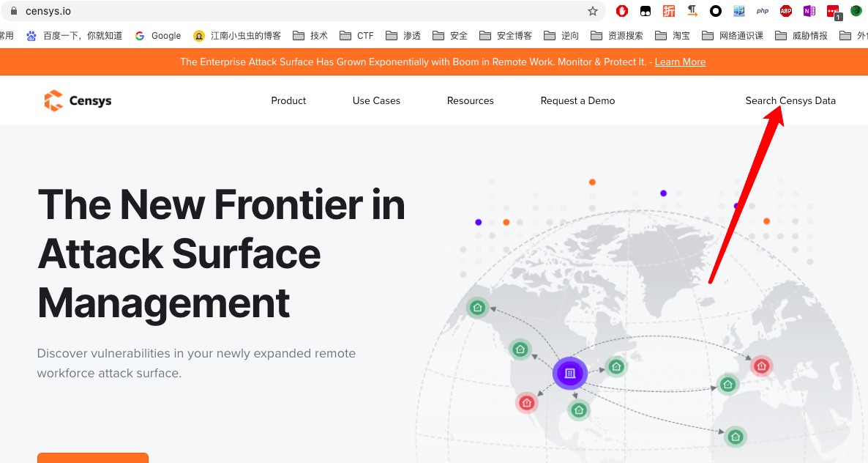Viewport: 868px width, 463px height.
Task: Open the 资源搜索 bookmark folder
Action: (617, 36)
